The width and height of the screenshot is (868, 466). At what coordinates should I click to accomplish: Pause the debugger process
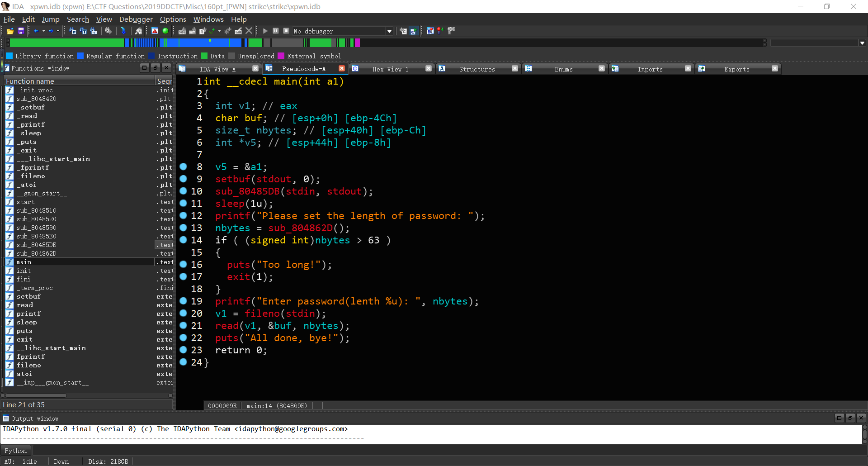point(276,31)
